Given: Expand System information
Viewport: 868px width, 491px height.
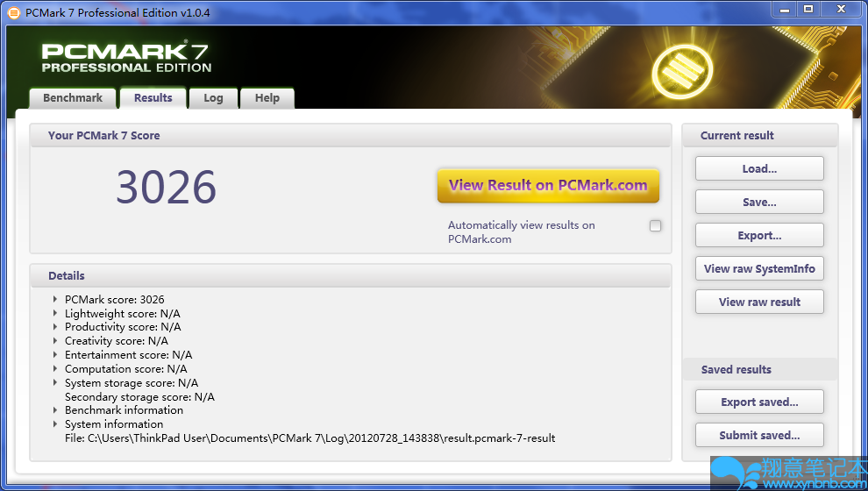Looking at the screenshot, I should (55, 424).
